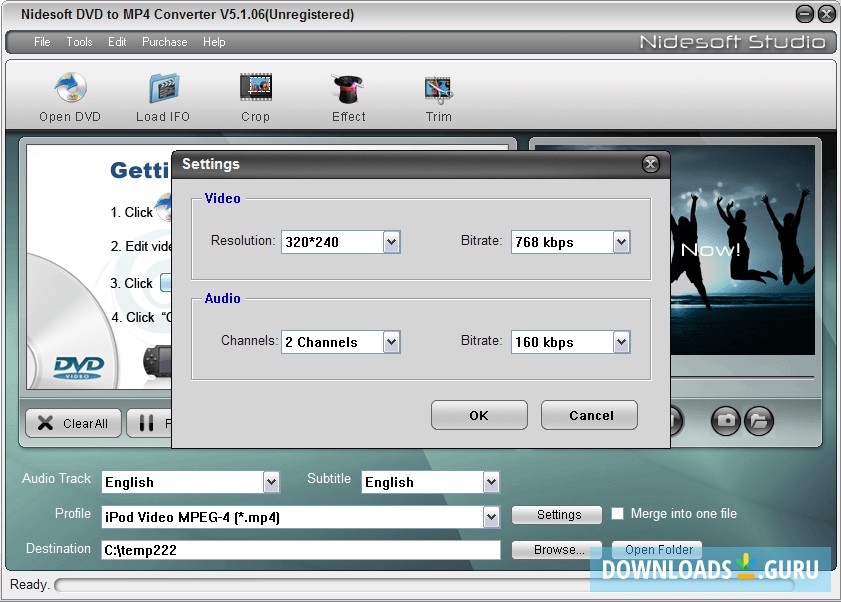The height and width of the screenshot is (602, 841).
Task: Click the Destination path field
Action: 301,550
